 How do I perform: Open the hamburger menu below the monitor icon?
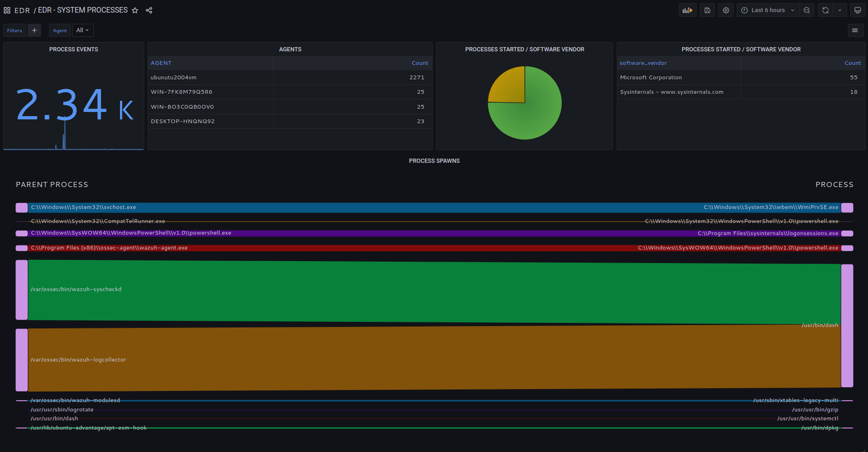tap(855, 30)
